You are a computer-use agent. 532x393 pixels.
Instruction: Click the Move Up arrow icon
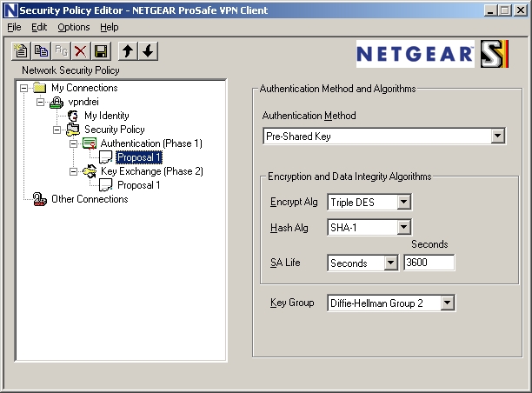pyautogui.click(x=128, y=51)
